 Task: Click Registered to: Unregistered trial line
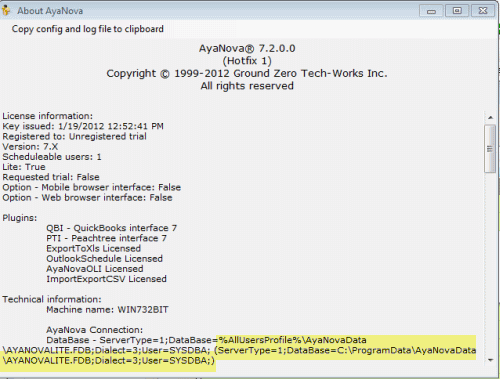pyautogui.click(x=74, y=136)
